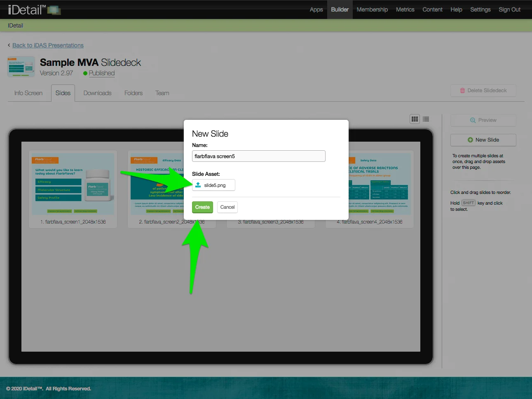Viewport: 532px width, 399px height.
Task: Click the green Create button
Action: point(202,207)
